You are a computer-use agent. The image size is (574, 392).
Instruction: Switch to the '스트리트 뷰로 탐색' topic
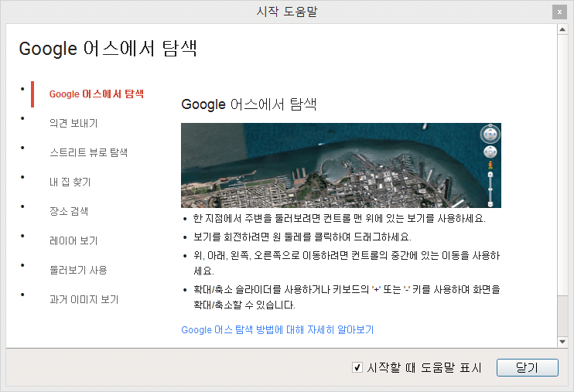point(88,153)
